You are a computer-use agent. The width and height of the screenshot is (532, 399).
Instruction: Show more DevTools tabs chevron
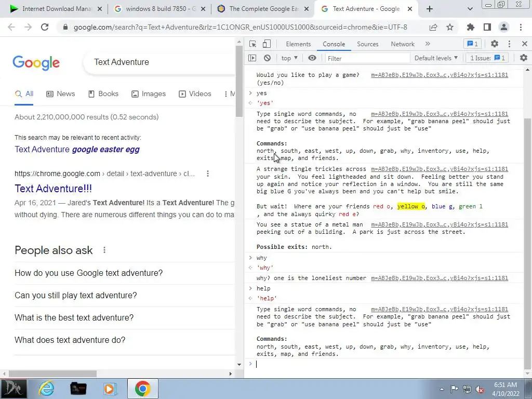pyautogui.click(x=428, y=44)
